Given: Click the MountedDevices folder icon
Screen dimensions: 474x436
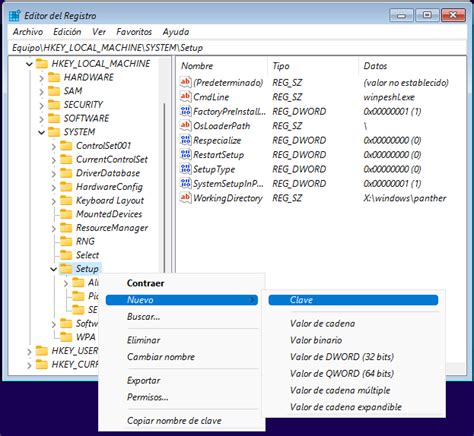Looking at the screenshot, I should pos(66,214).
